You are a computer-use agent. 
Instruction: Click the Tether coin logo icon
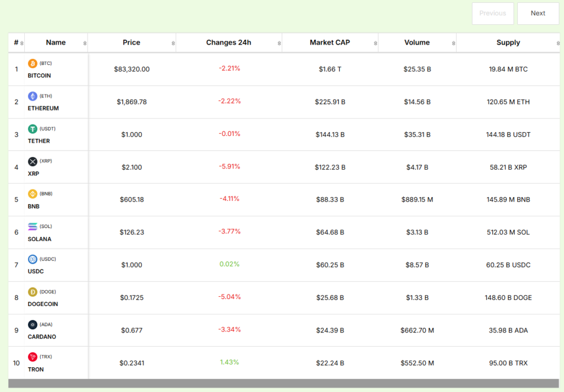tap(32, 129)
